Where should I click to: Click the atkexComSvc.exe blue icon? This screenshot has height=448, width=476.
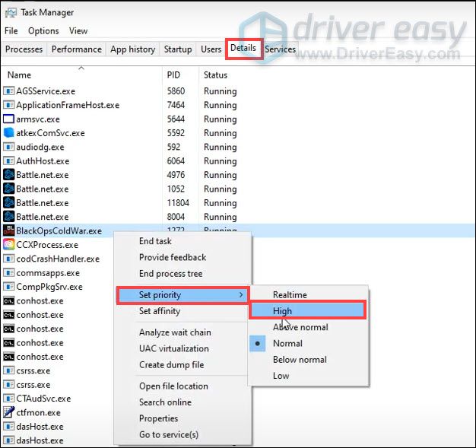pos(9,133)
